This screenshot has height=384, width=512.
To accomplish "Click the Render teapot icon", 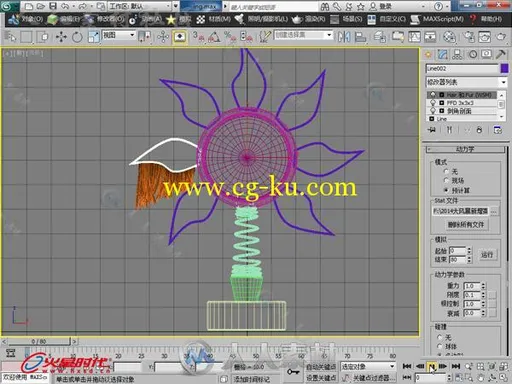I will pos(501,36).
